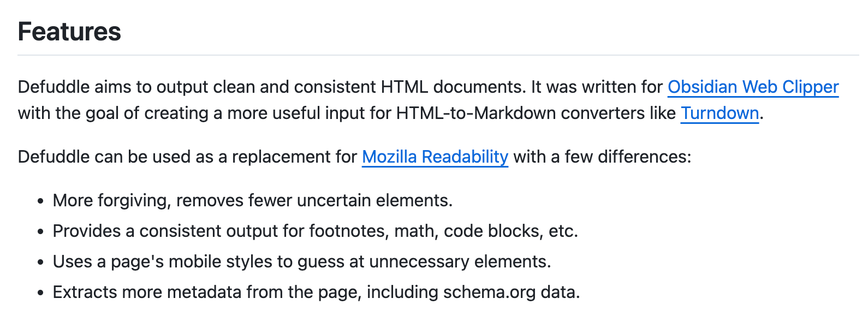Click the Features heading

69,31
